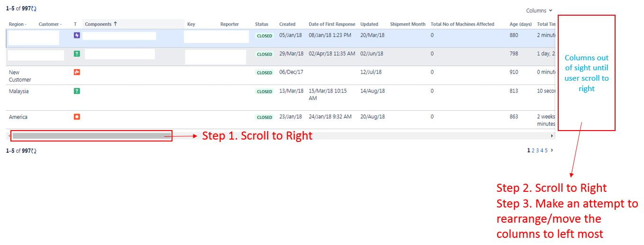Sort by the Reporter column header
The image size is (644, 245).
coord(229,24)
